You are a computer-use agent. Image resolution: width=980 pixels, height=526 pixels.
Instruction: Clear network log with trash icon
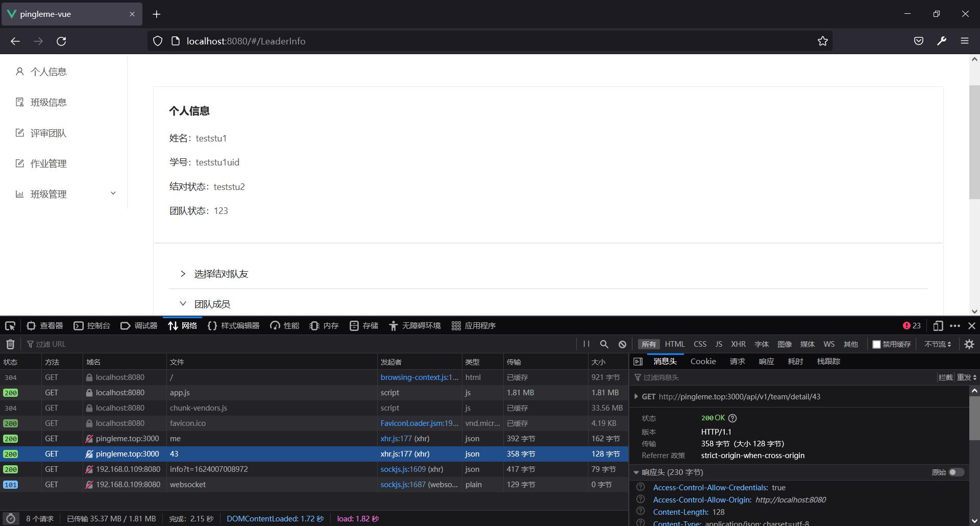[x=10, y=344]
